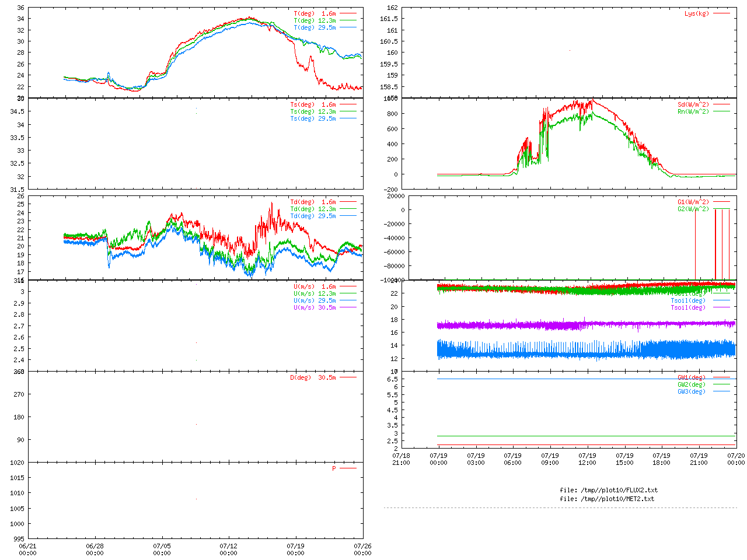
Task: Click the '995' pressure y-axis value
Action: 19,539
